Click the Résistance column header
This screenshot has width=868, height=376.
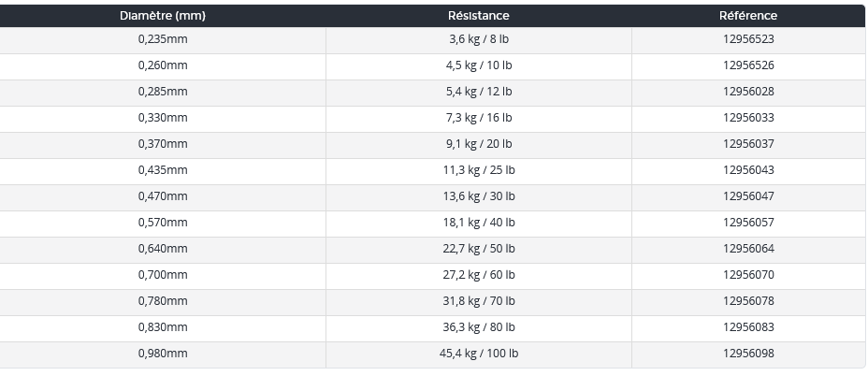479,16
